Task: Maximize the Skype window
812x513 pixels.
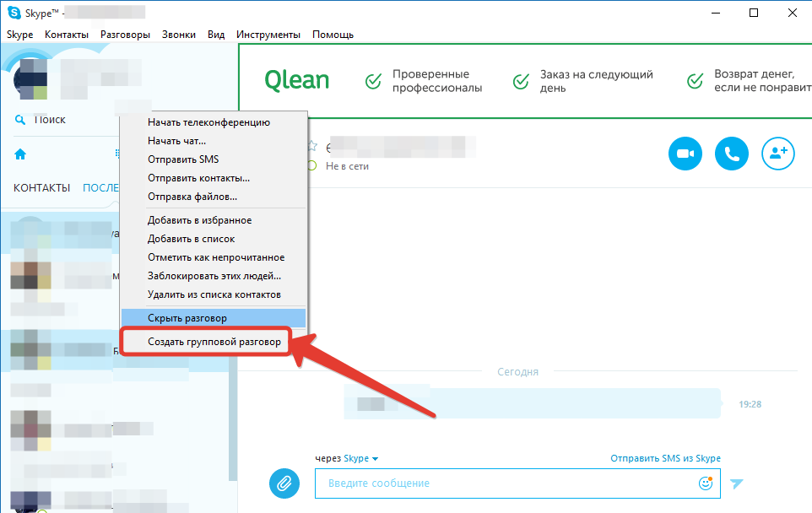Action: coord(754,13)
